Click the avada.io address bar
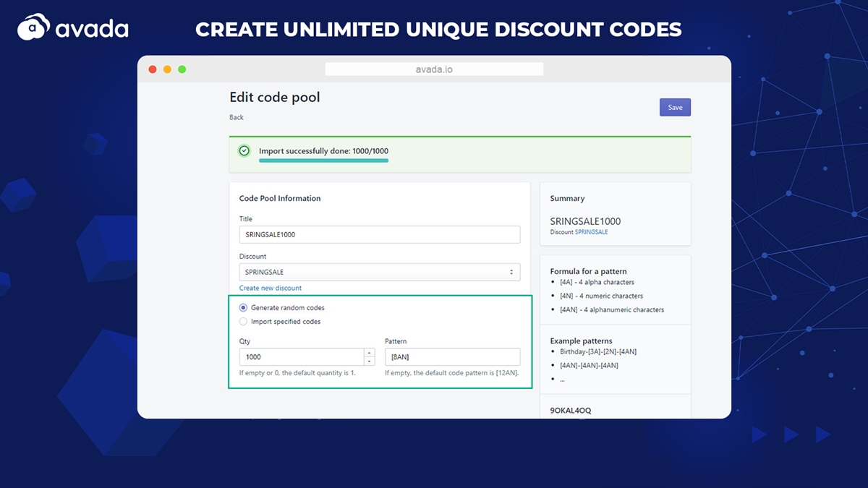 click(434, 69)
